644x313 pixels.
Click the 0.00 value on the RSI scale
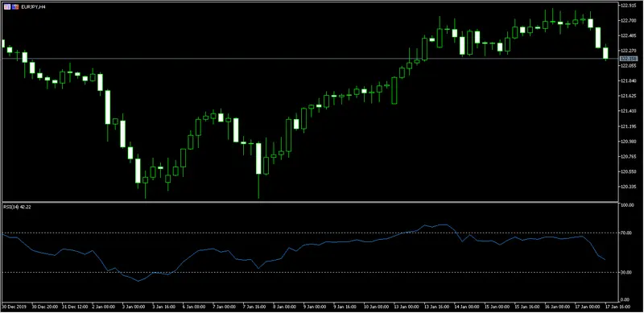[625, 299]
